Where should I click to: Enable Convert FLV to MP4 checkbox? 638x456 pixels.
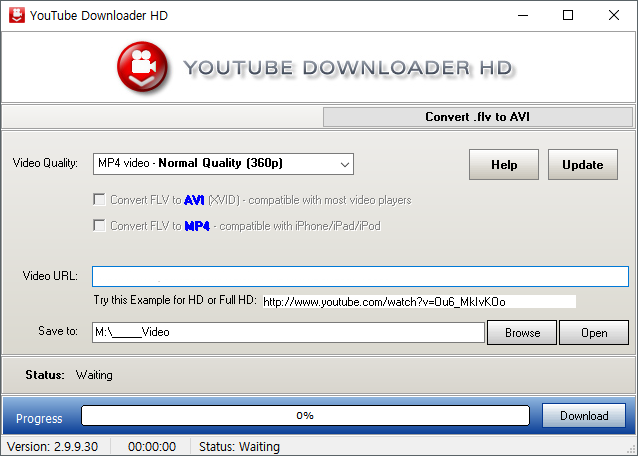[x=99, y=225]
